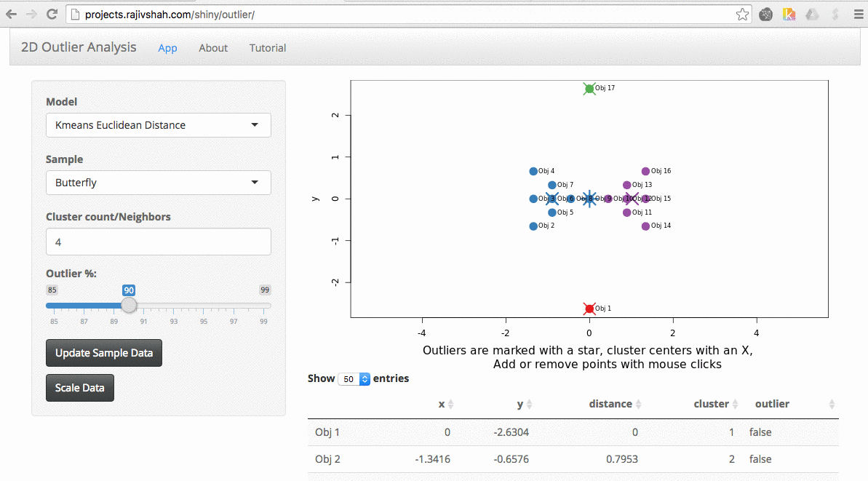The height and width of the screenshot is (481, 868).
Task: Click the Outlier % slider handle
Action: pos(129,306)
